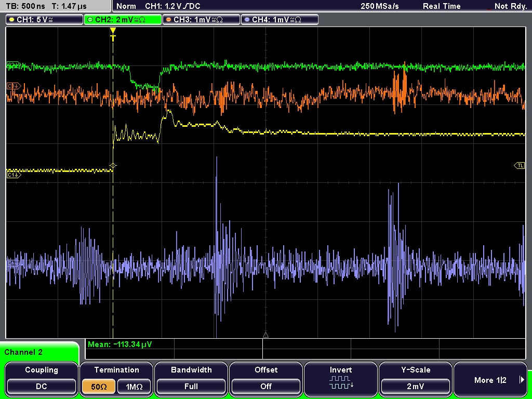The width and height of the screenshot is (532, 399).
Task: Select the CH3: 1 mV channel tab
Action: [201, 20]
